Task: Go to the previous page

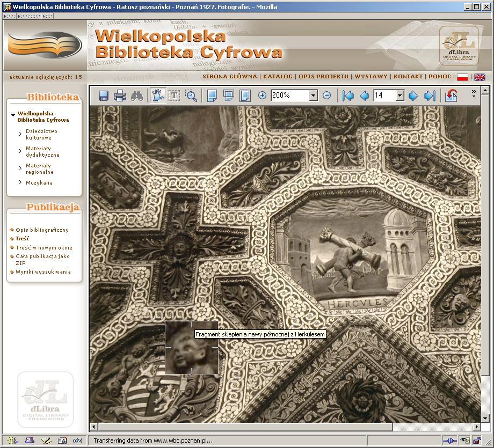Action: tap(365, 96)
